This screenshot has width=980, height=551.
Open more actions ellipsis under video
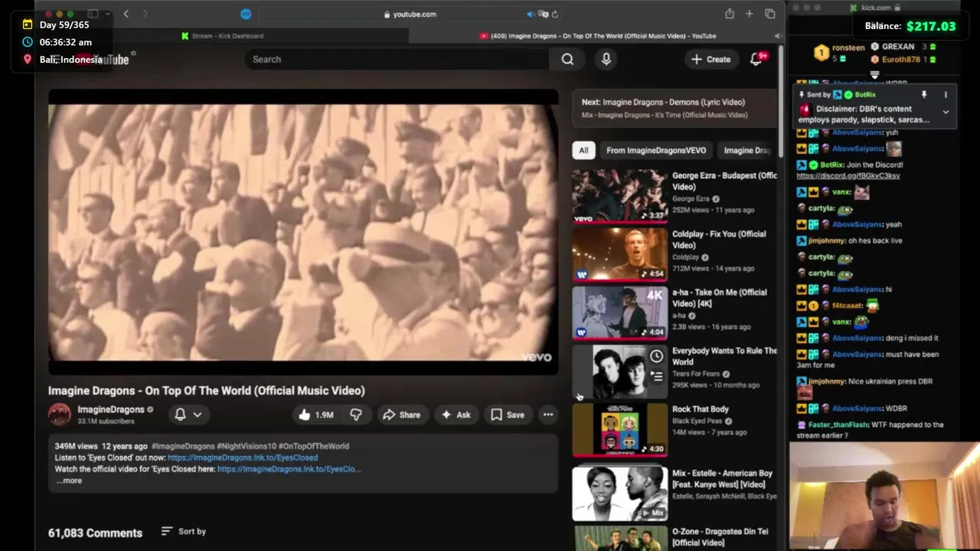pyautogui.click(x=548, y=415)
